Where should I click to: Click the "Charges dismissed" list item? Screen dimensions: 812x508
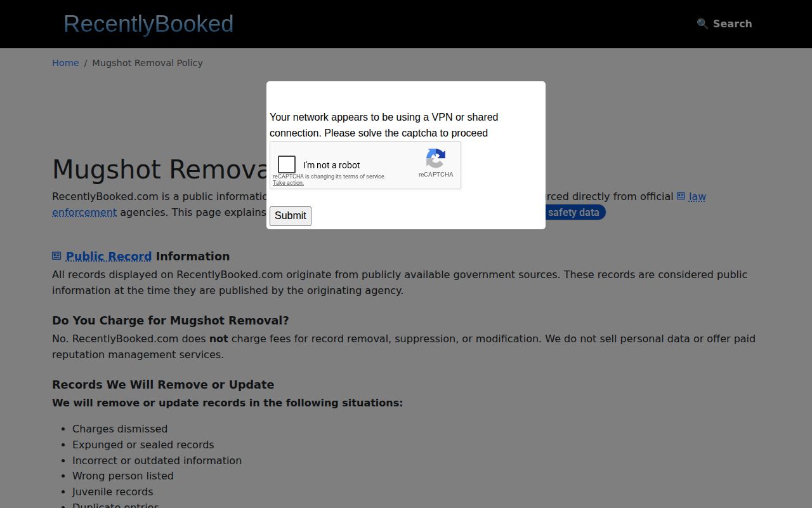pos(120,429)
